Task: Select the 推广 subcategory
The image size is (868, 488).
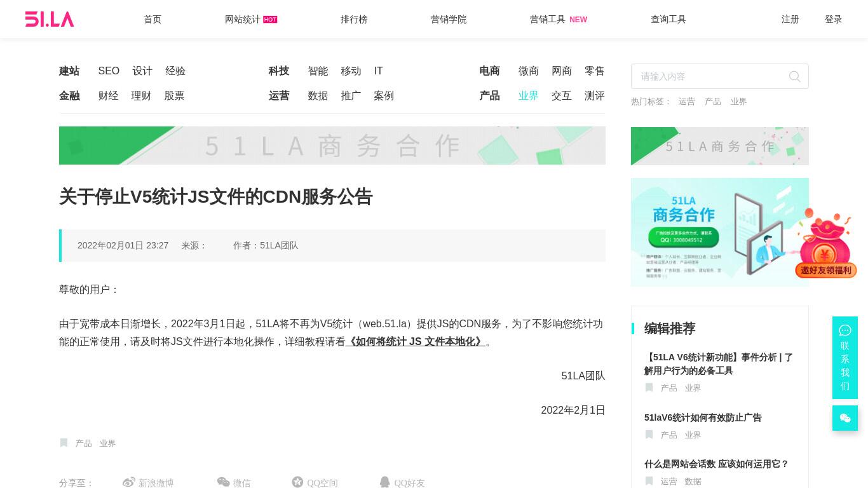Action: pyautogui.click(x=351, y=96)
